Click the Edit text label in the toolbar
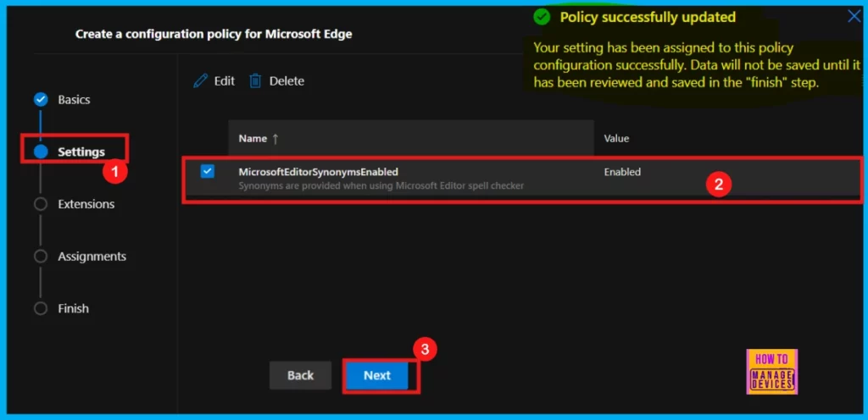 [224, 81]
